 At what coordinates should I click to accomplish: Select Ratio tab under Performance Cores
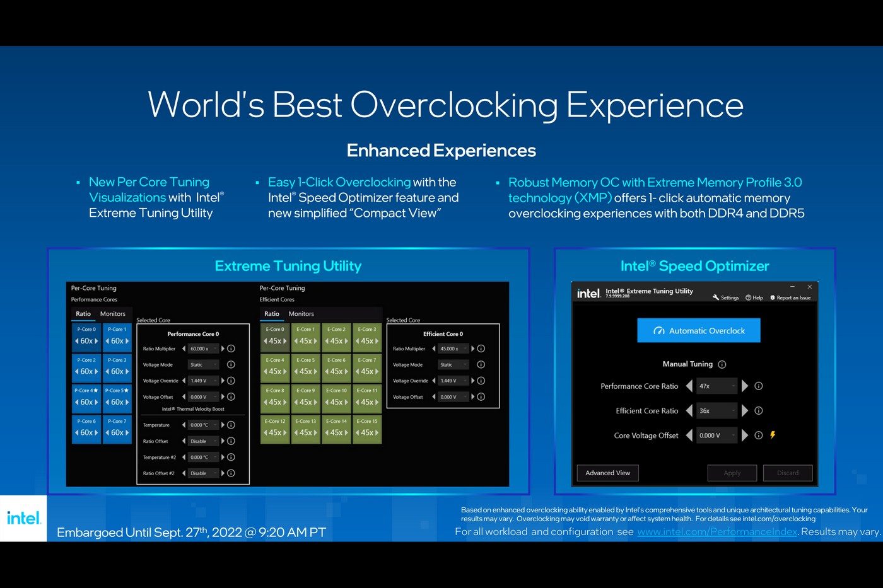[x=83, y=314]
